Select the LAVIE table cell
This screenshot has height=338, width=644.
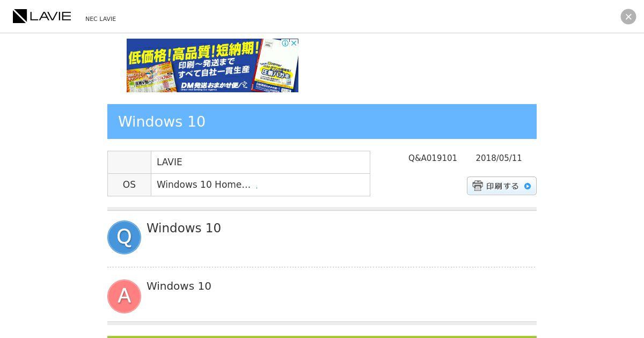pos(260,162)
